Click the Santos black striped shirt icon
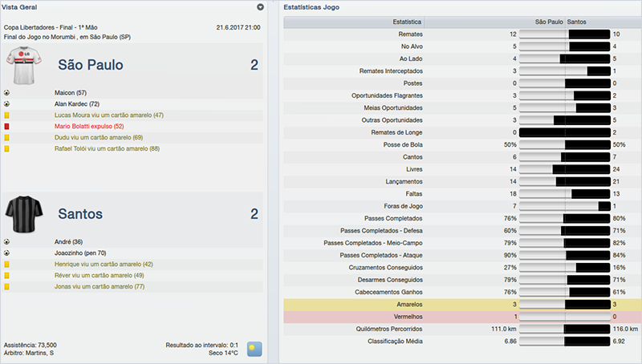 pyautogui.click(x=22, y=213)
